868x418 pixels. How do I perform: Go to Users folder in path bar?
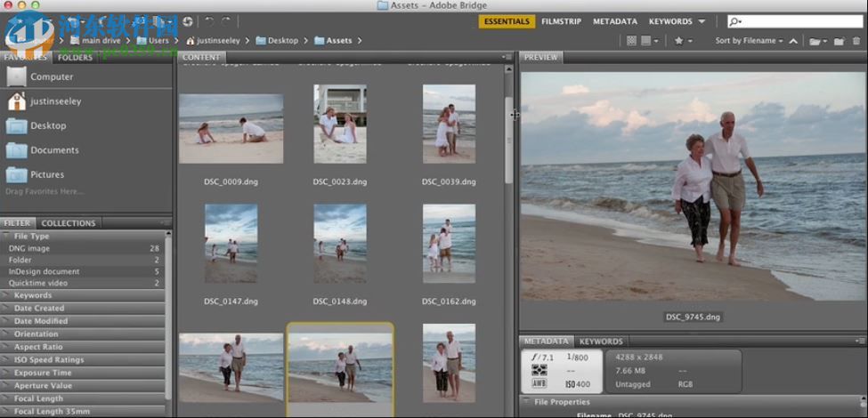[x=152, y=40]
